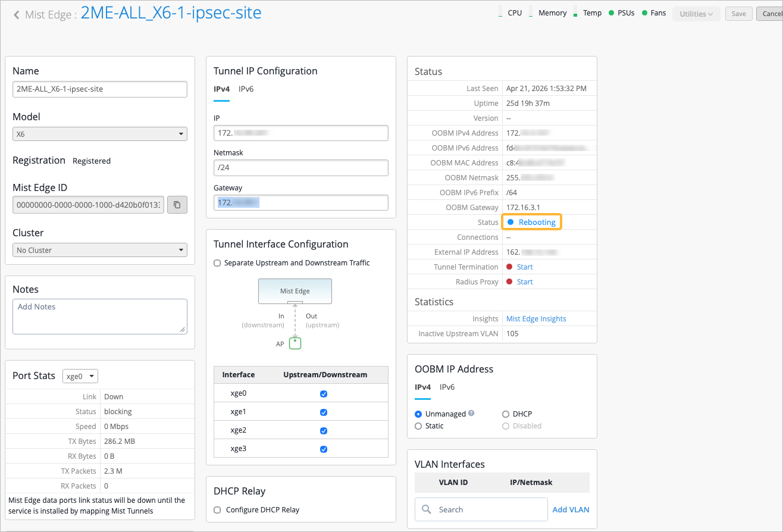Click the port Status value blocking
The width and height of the screenshot is (783, 532).
click(x=118, y=411)
